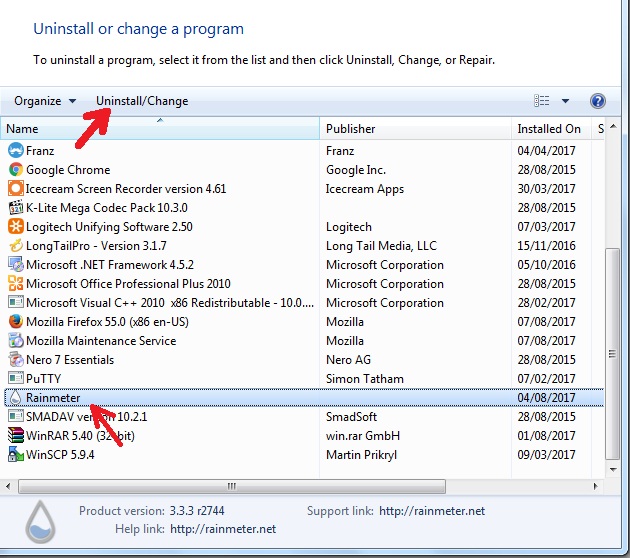Image resolution: width=630 pixels, height=558 pixels.
Task: Click the Simon Tatham publisher cell
Action: [x=365, y=378]
